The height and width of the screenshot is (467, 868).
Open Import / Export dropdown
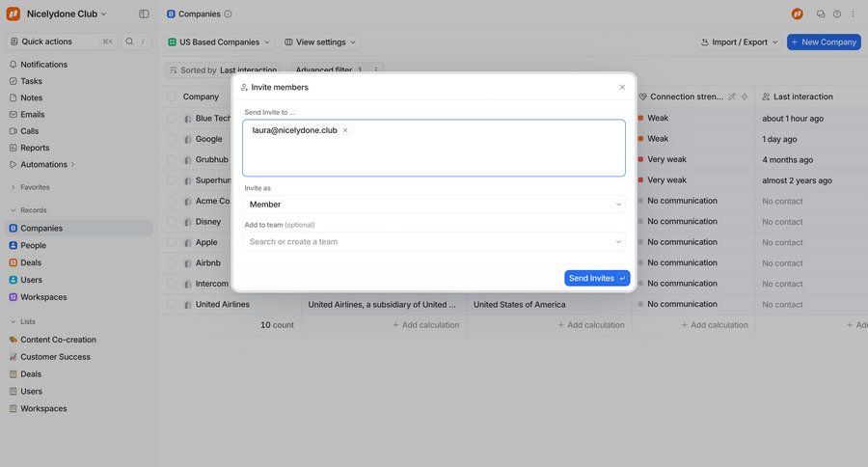739,42
